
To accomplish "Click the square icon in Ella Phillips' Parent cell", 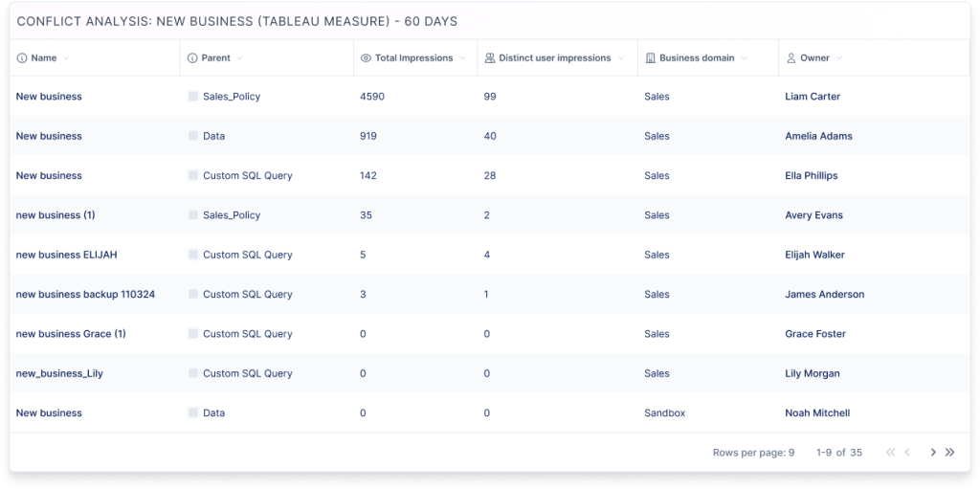I will coord(193,175).
